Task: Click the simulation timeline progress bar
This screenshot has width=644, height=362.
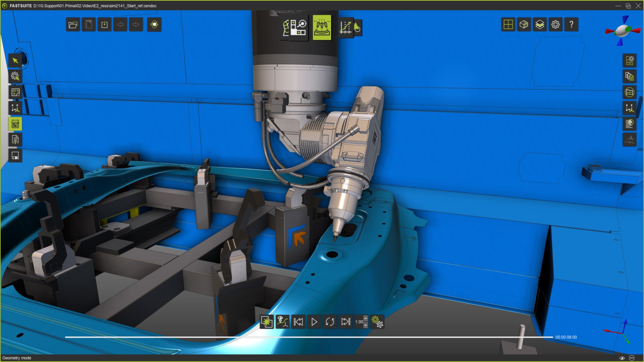Action: tap(309, 337)
